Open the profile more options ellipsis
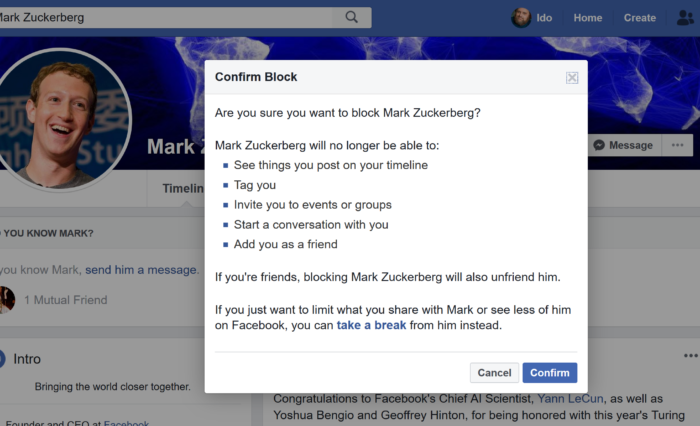Screen dimensions: 700x426 (x=678, y=145)
